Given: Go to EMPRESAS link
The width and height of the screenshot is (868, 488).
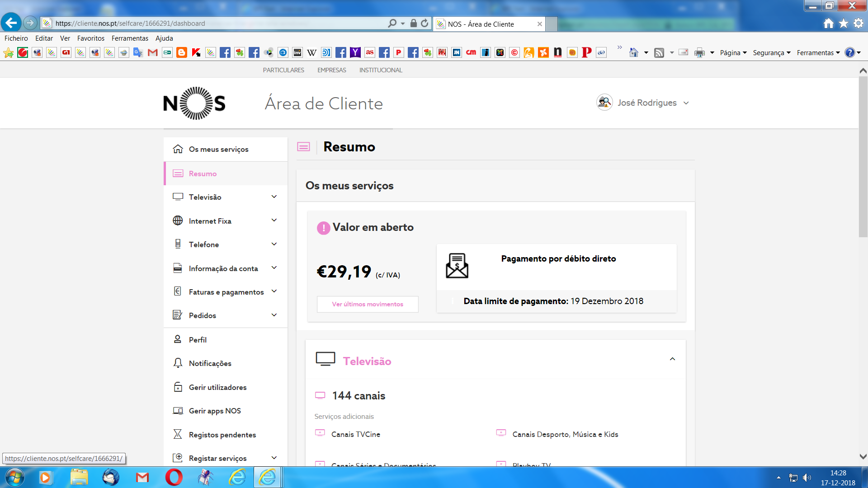Looking at the screenshot, I should click(x=332, y=70).
